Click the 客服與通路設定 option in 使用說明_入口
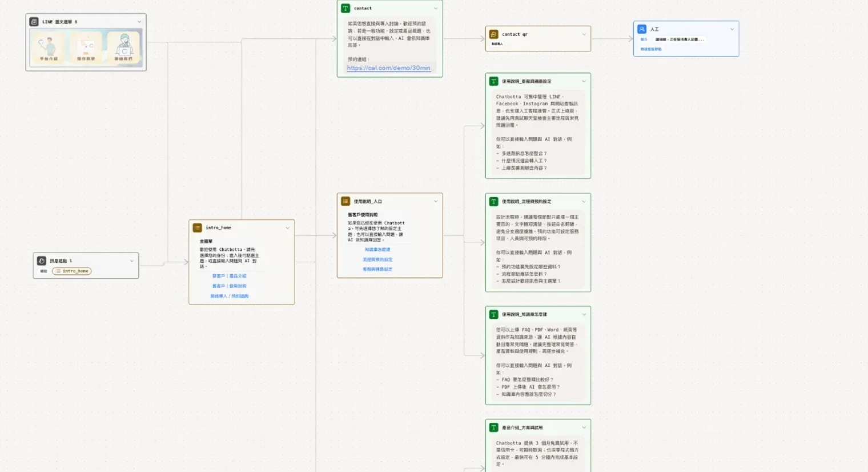Screen dimensions: 868x472 377,269
